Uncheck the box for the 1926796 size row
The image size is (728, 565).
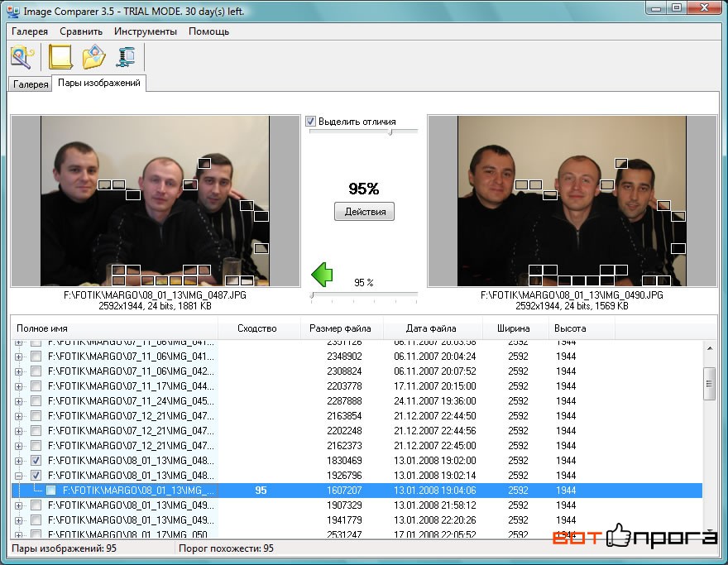[x=36, y=476]
